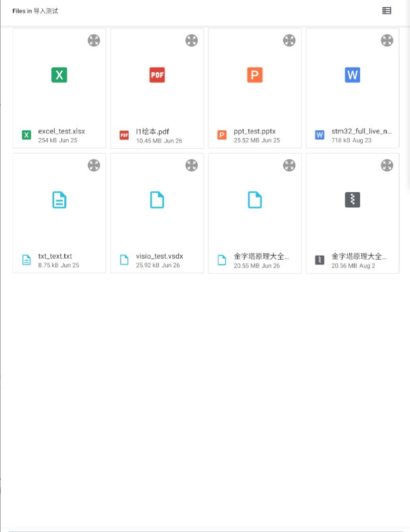
Task: Open the fullscreen preview for l1绘本.pdf
Action: [x=192, y=41]
